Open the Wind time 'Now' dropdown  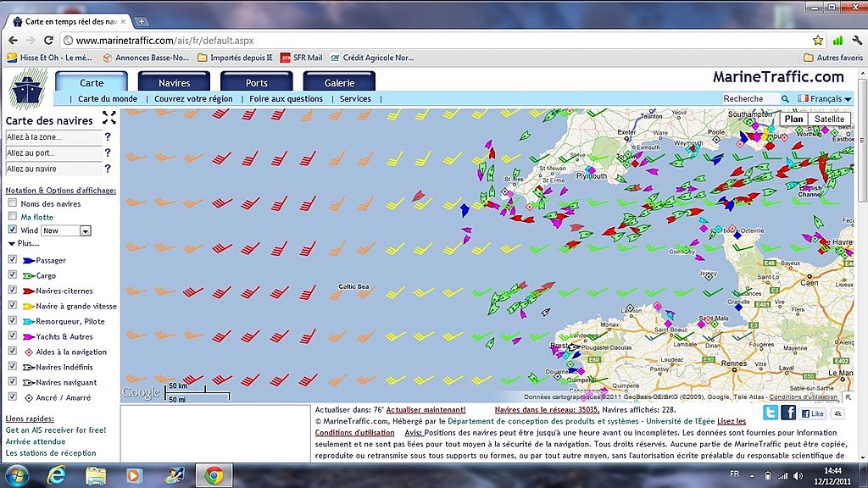click(66, 230)
